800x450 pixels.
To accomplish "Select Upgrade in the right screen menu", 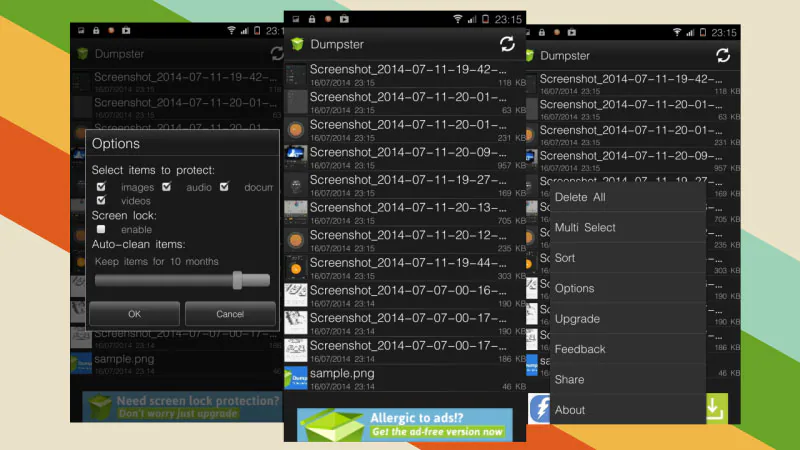I will (628, 319).
